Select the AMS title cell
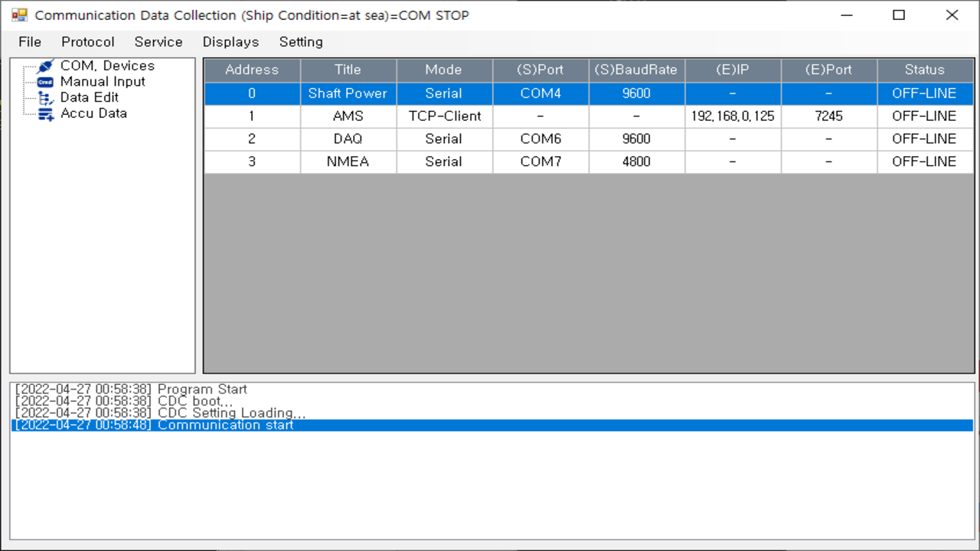The height and width of the screenshot is (551, 980). point(348,116)
